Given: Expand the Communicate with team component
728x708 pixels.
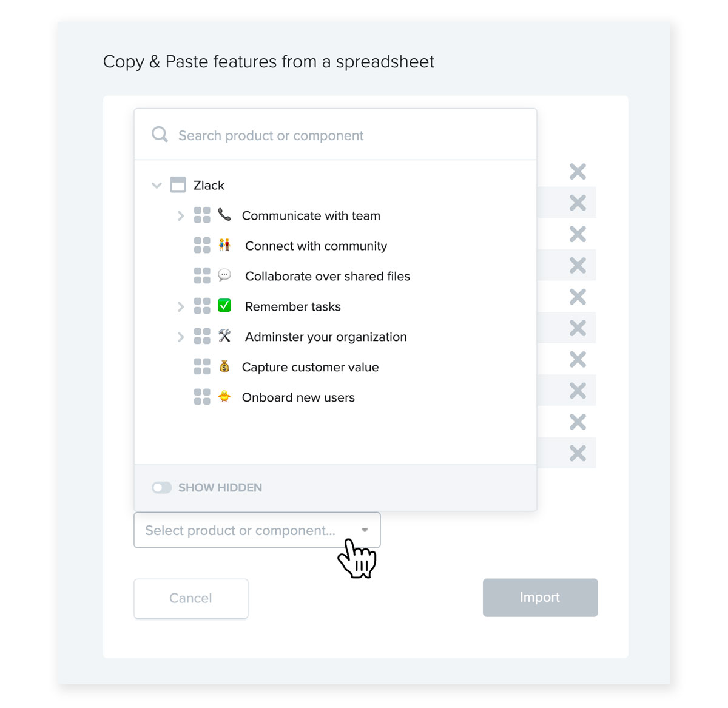Looking at the screenshot, I should (180, 215).
